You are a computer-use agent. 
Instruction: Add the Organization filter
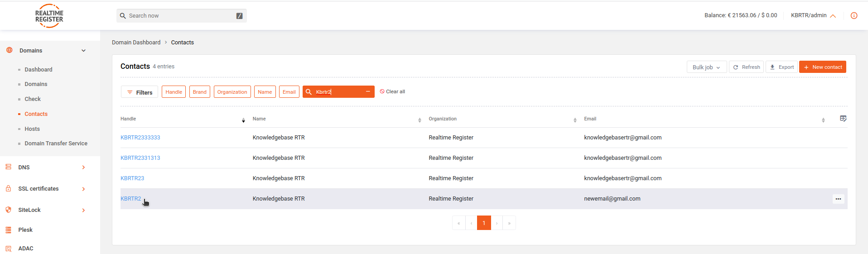[232, 92]
